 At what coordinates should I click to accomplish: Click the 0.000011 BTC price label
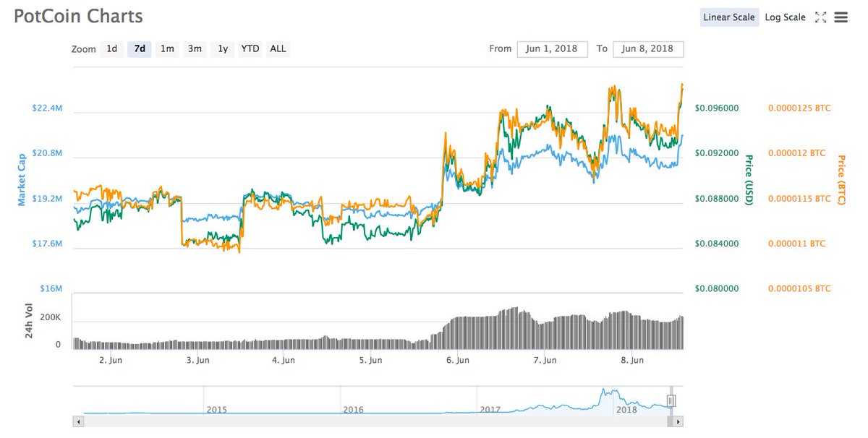click(796, 244)
